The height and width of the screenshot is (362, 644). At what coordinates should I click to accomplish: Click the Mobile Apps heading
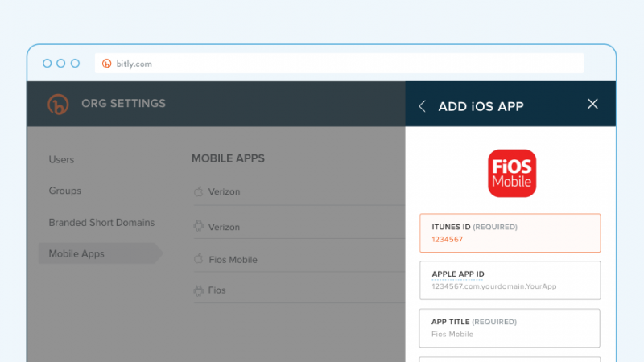click(x=228, y=158)
